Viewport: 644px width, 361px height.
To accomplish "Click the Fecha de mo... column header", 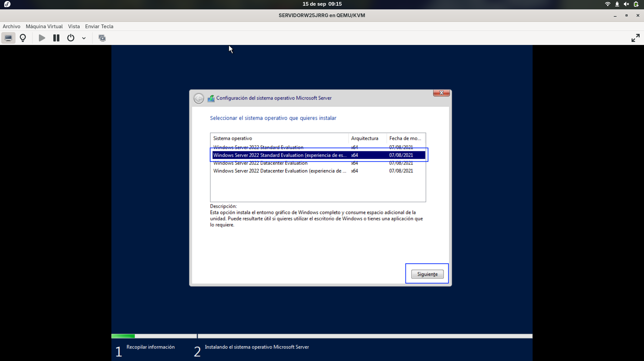I will point(406,138).
